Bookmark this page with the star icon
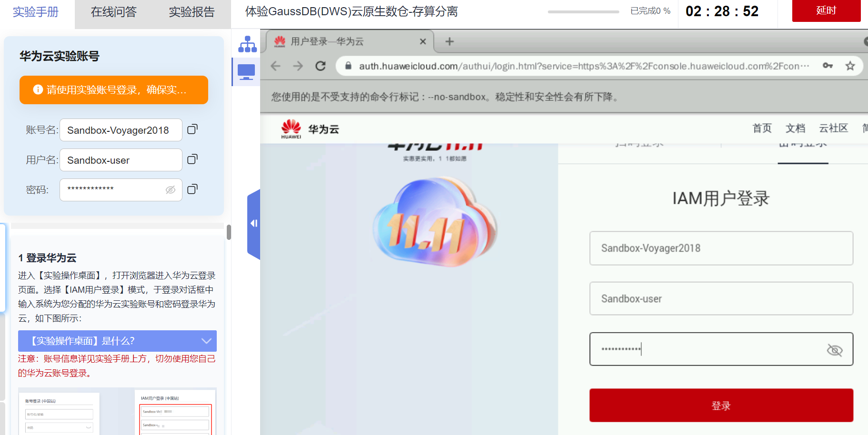 (850, 66)
